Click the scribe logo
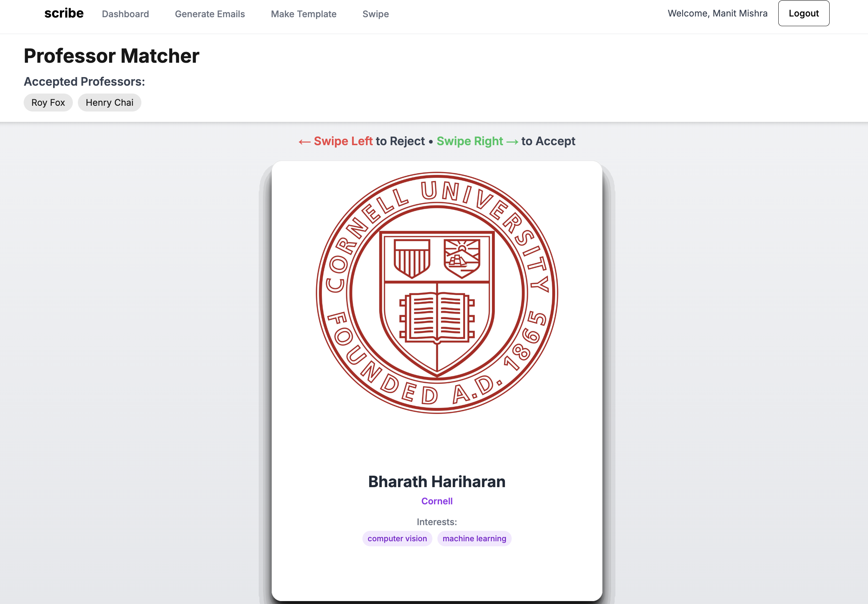 click(64, 13)
